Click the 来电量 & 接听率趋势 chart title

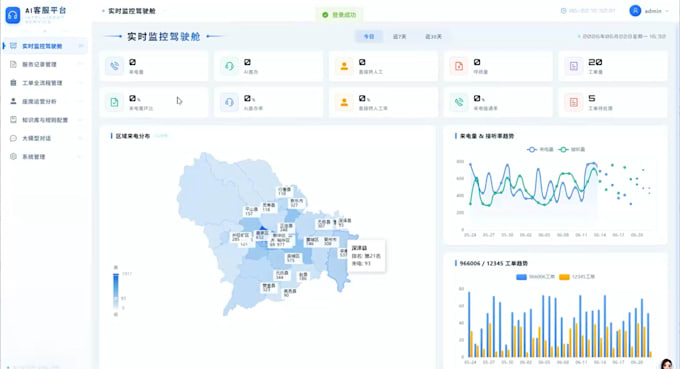(487, 136)
